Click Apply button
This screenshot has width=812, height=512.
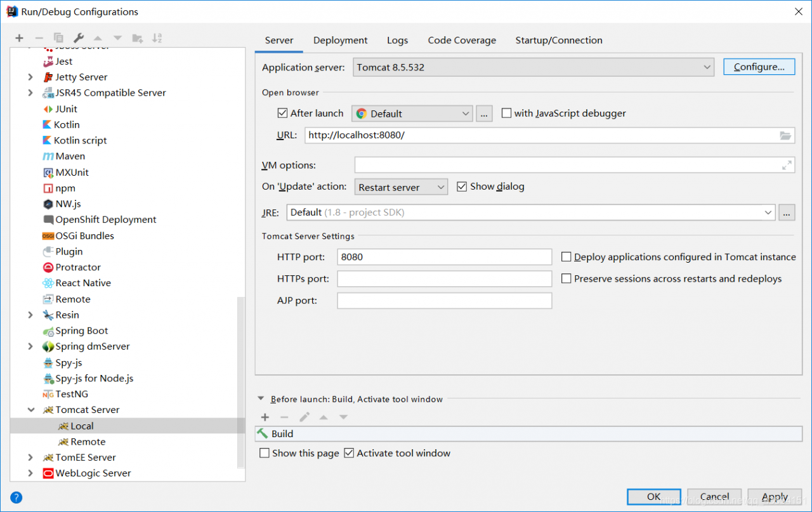tap(775, 497)
